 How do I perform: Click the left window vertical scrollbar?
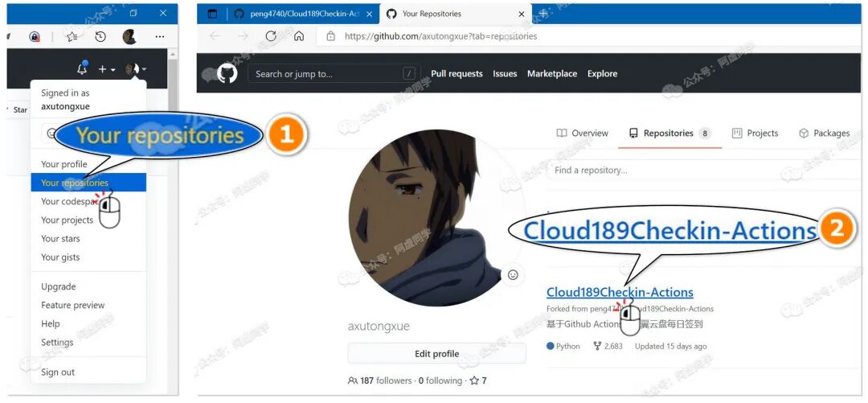point(173,222)
